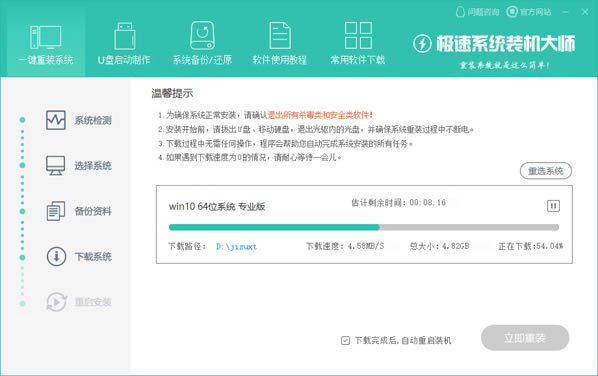598x376 pixels.
Task: Click the red 退出所有杀毒类和安全类软件 text
Action: tap(320, 115)
